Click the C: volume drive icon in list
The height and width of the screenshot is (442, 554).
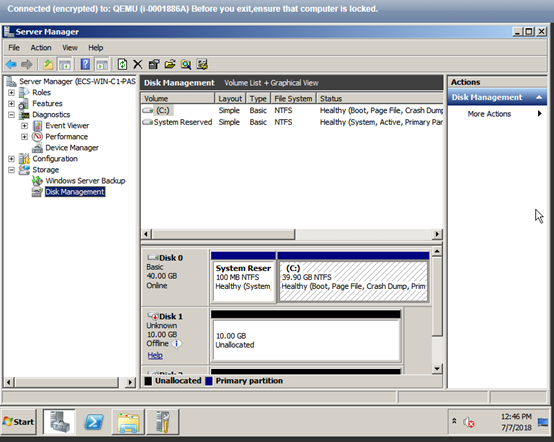click(147, 111)
